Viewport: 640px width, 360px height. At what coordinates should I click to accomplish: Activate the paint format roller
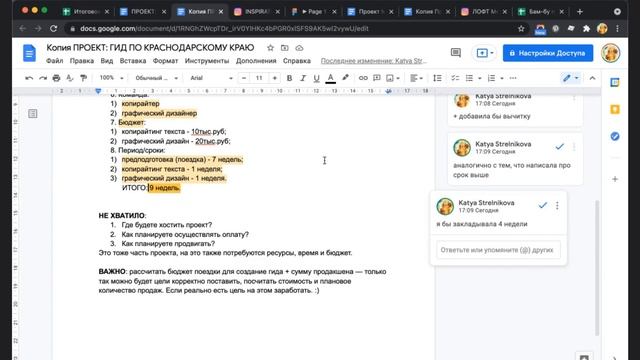pos(83,78)
